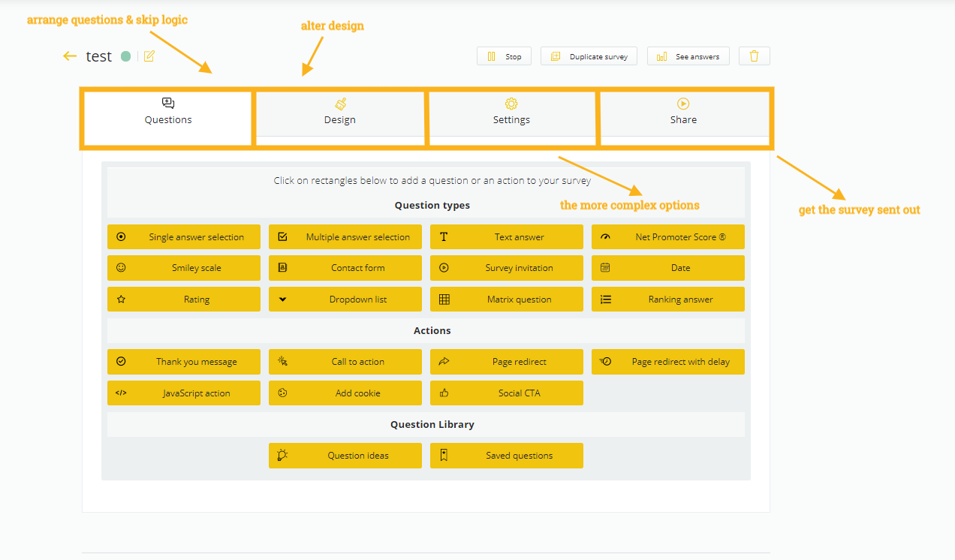Viewport: 955px width, 560px height.
Task: Click the trash delete survey icon
Action: (755, 56)
